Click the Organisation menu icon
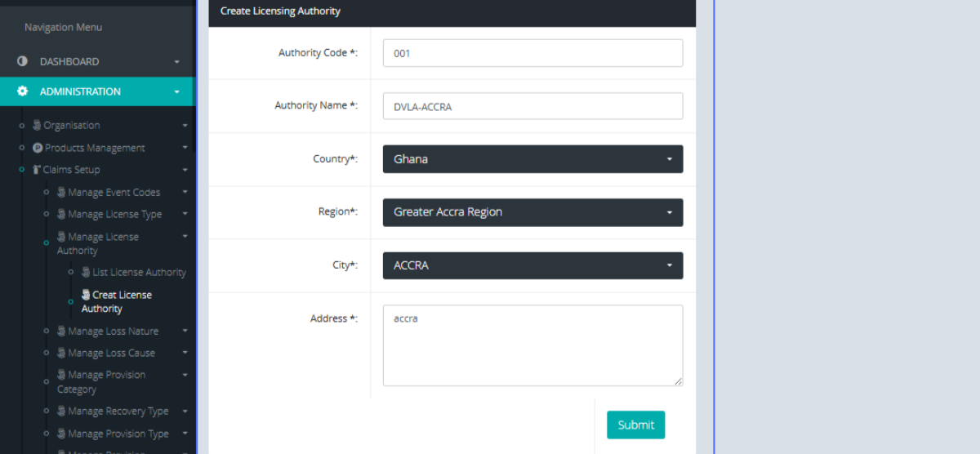This screenshot has height=454, width=980. click(x=37, y=125)
